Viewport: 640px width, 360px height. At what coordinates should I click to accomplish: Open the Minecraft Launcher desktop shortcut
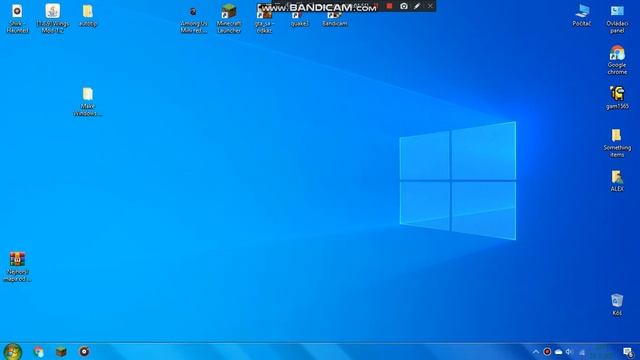click(229, 18)
